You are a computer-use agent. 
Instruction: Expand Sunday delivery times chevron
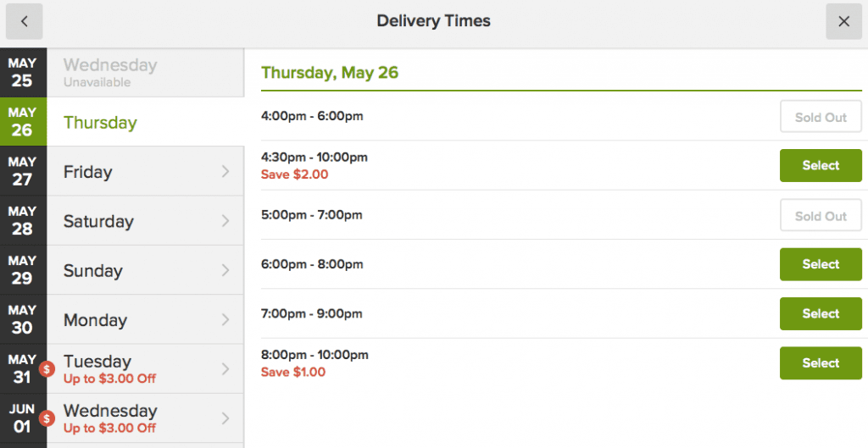coord(225,270)
